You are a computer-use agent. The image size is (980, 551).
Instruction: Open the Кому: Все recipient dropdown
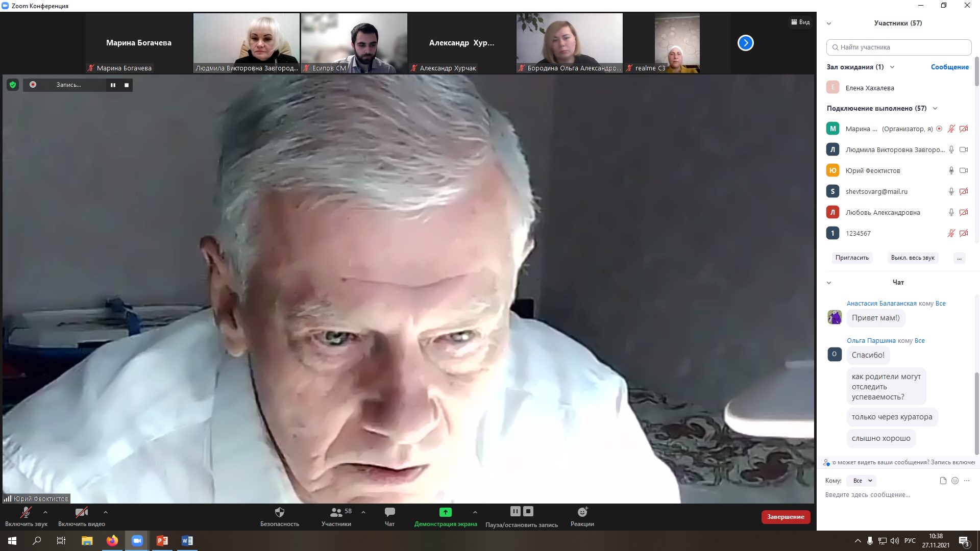(862, 481)
